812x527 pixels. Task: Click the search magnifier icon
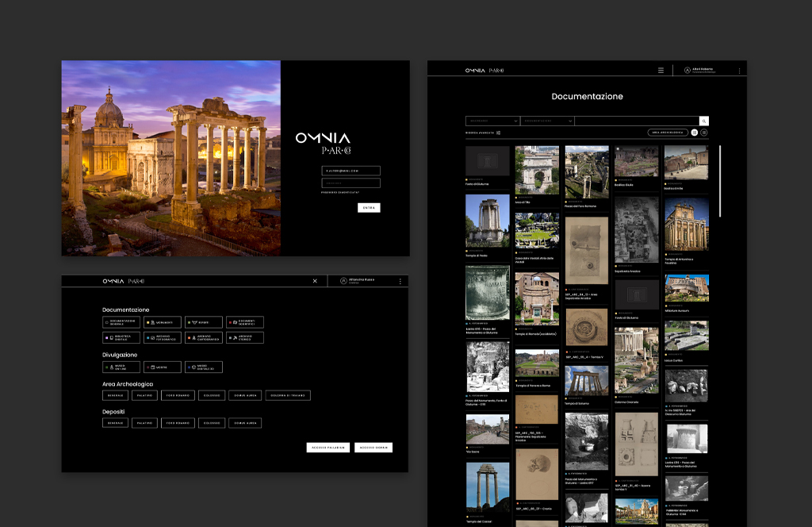[x=704, y=121]
